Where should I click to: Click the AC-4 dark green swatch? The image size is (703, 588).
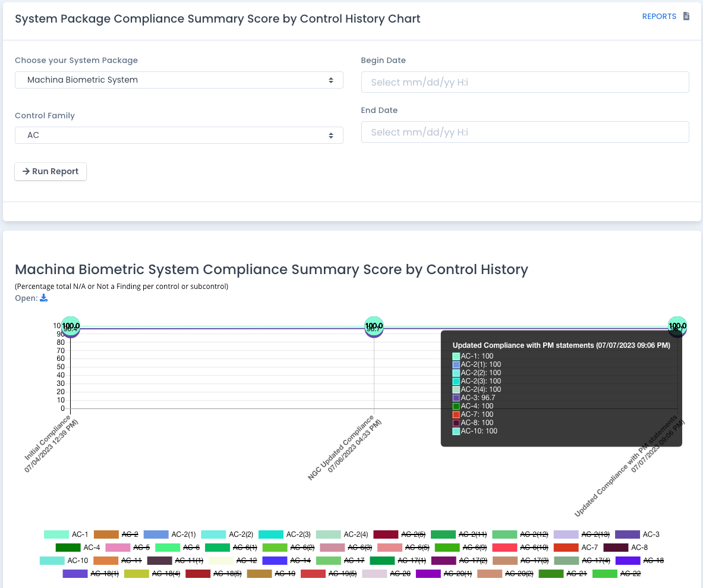coord(68,547)
